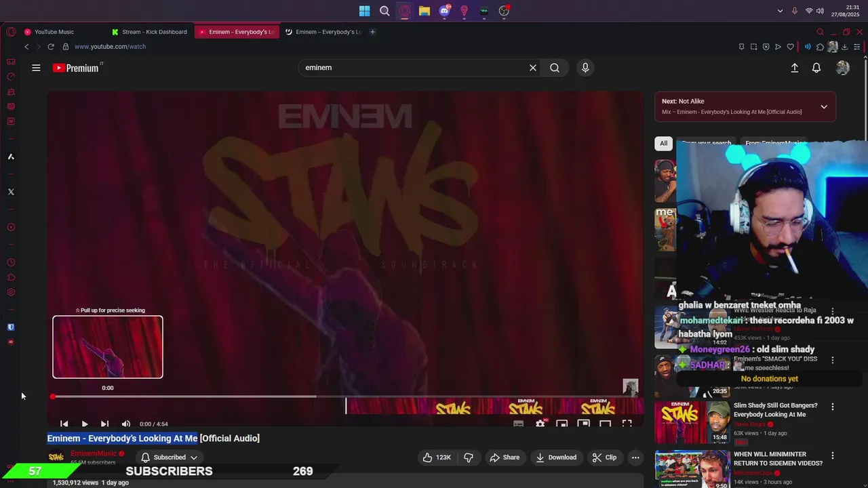868x488 pixels.
Task: Open a new browser tab with the plus
Action: pos(372,32)
